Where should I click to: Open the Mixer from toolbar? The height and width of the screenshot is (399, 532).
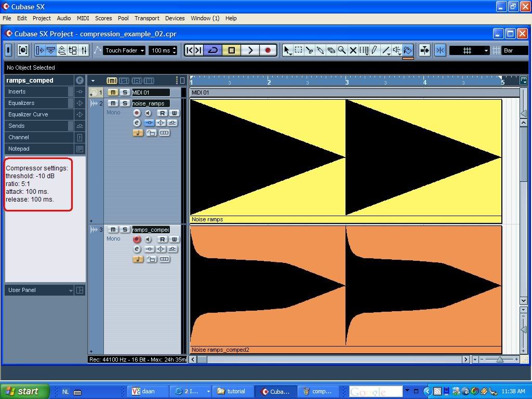coord(84,50)
